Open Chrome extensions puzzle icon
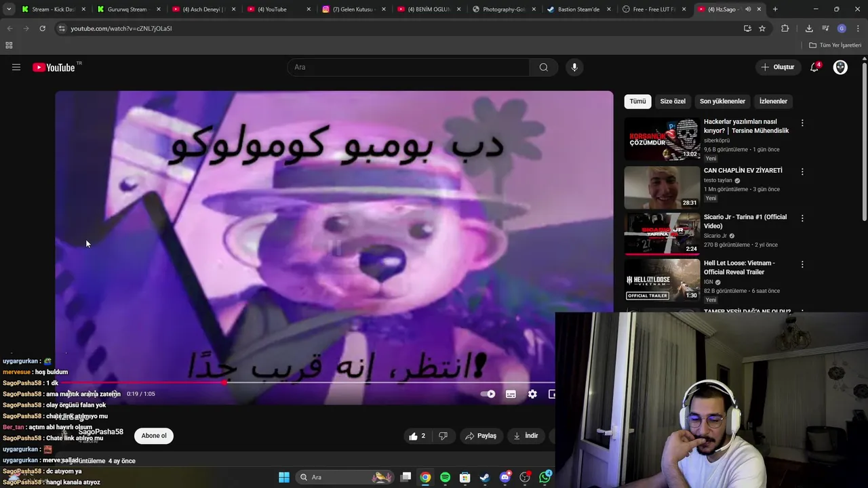This screenshot has height=488, width=868. (x=785, y=28)
